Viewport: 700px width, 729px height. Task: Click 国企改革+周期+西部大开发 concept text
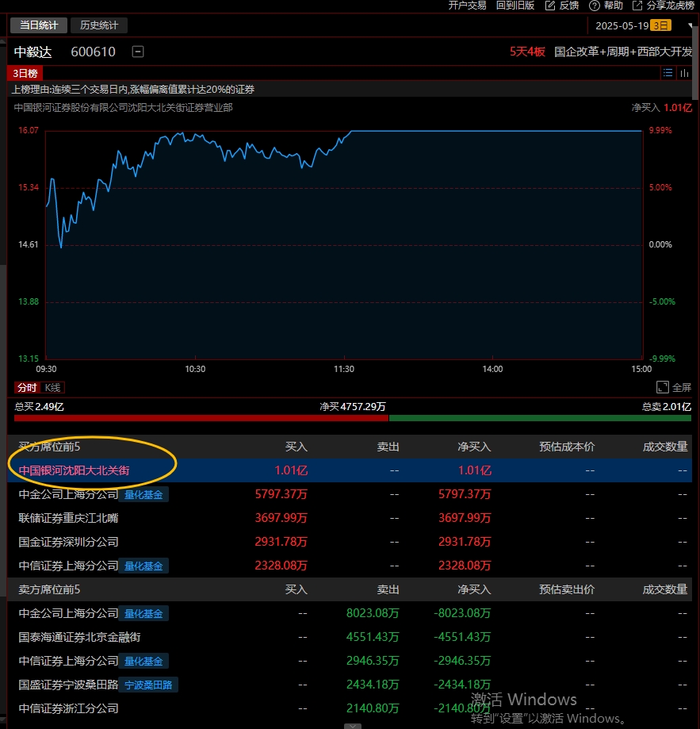[623, 52]
